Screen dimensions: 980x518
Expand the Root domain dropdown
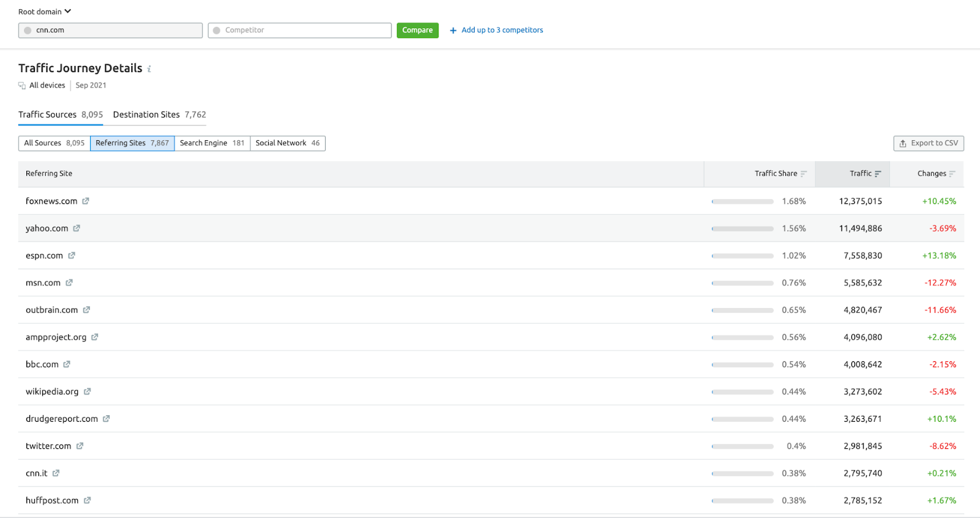pyautogui.click(x=45, y=12)
